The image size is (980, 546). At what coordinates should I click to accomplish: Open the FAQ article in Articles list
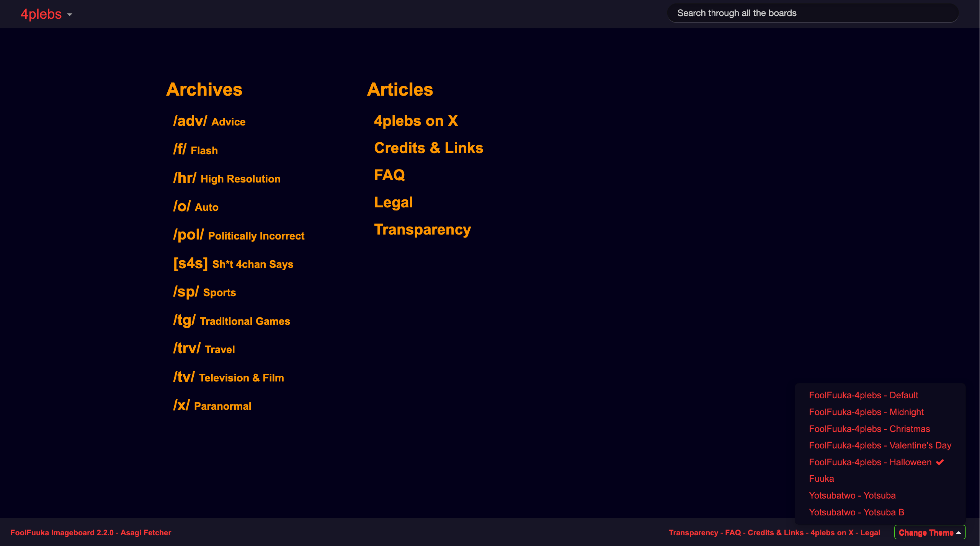[x=389, y=175]
